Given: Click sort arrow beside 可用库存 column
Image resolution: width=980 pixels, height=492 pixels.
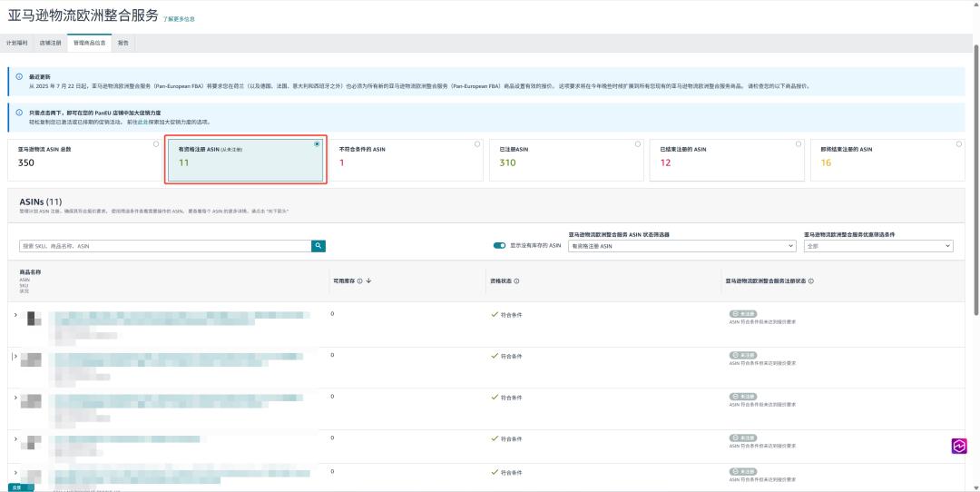Looking at the screenshot, I should 368,280.
